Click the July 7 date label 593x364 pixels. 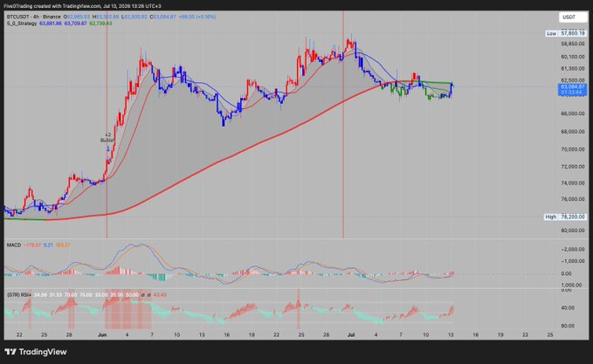click(401, 335)
